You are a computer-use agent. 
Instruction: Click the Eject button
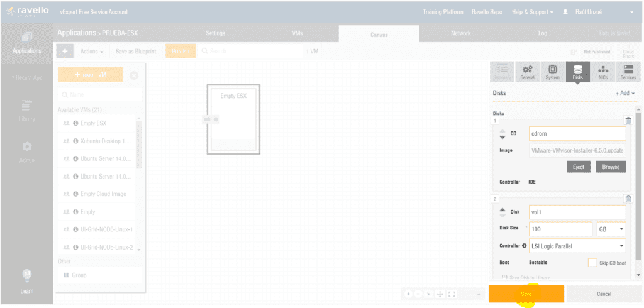point(579,167)
